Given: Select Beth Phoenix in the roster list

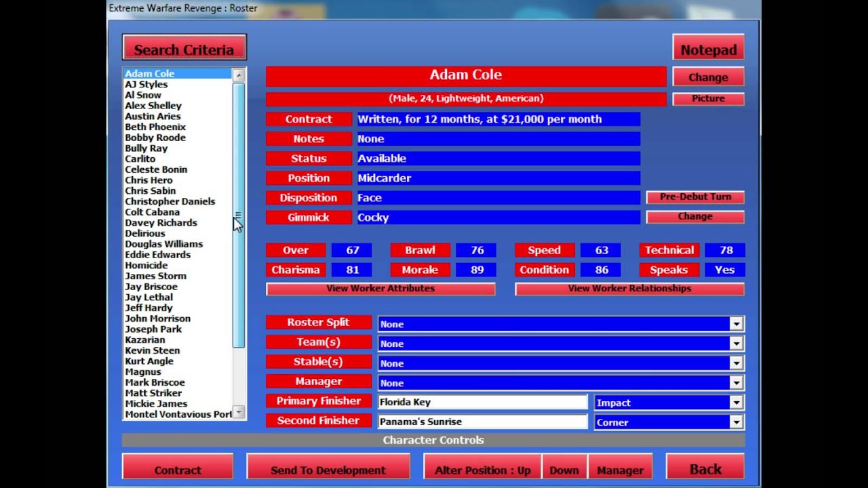Looking at the screenshot, I should 155,127.
